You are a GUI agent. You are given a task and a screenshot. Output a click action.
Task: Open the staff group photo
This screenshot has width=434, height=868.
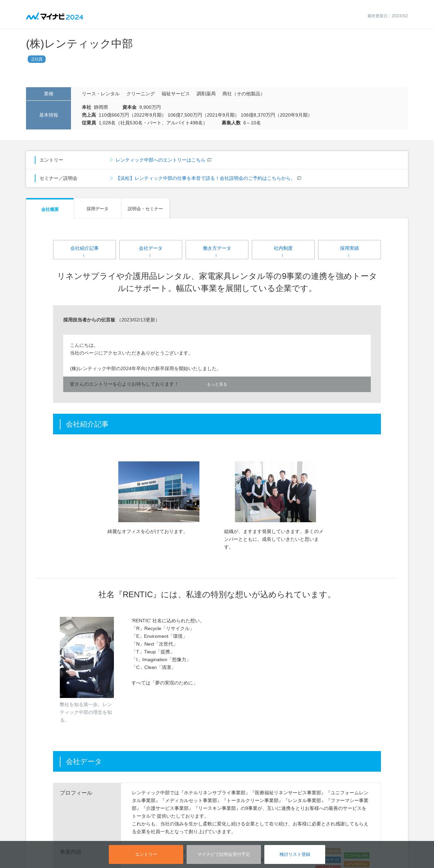tap(275, 491)
